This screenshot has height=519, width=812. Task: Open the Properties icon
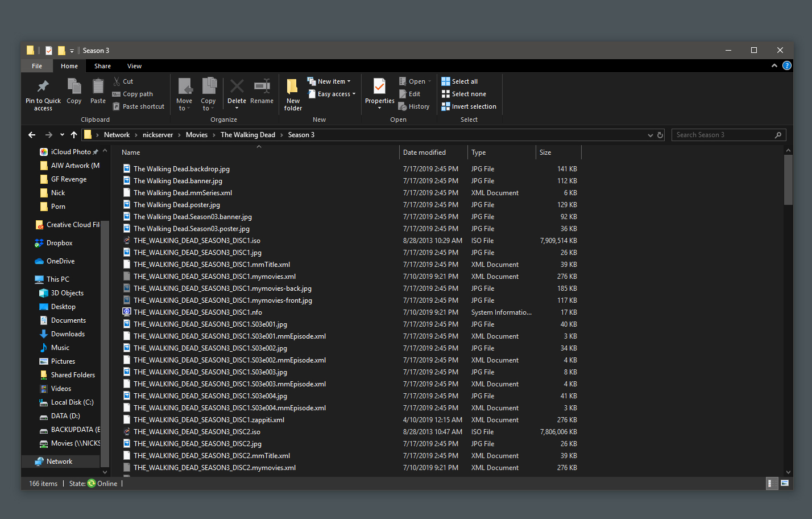379,87
